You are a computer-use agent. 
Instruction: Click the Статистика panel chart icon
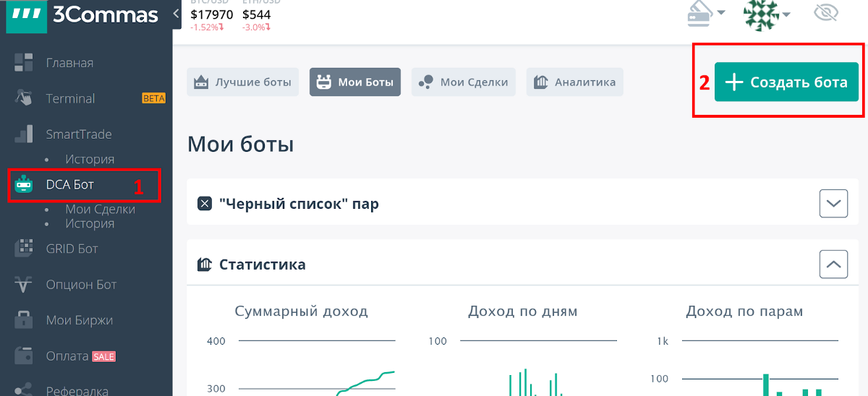pyautogui.click(x=204, y=264)
